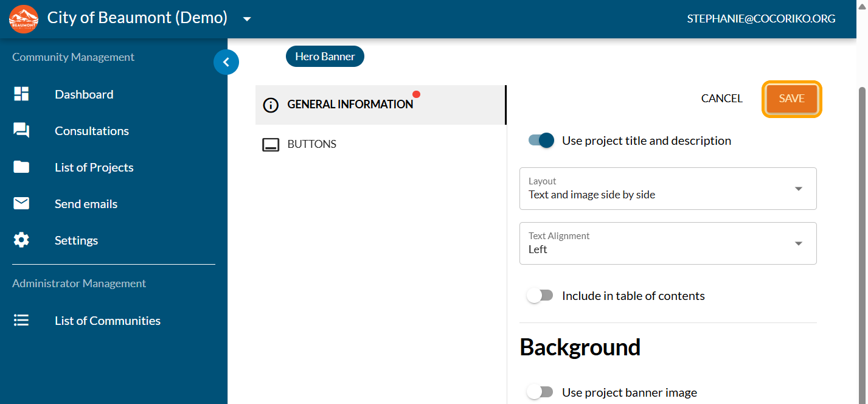Collapse sidebar with the chevron button

click(226, 62)
